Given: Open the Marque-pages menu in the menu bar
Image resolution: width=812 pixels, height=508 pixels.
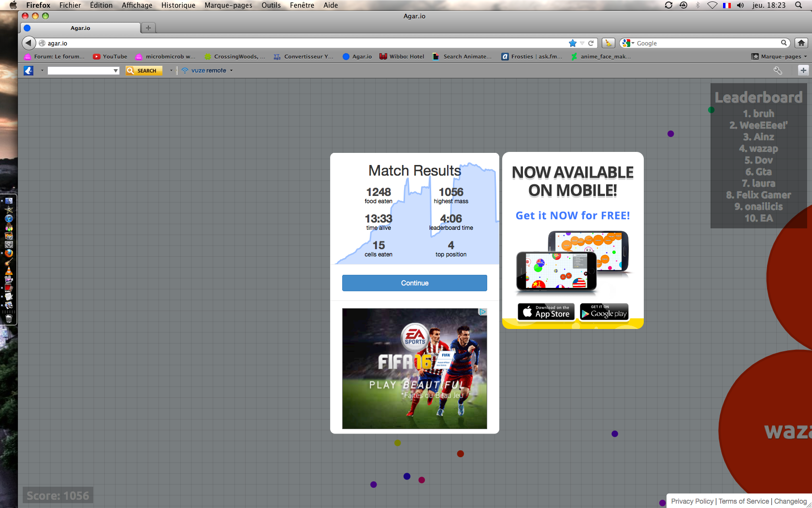Looking at the screenshot, I should 228,5.
